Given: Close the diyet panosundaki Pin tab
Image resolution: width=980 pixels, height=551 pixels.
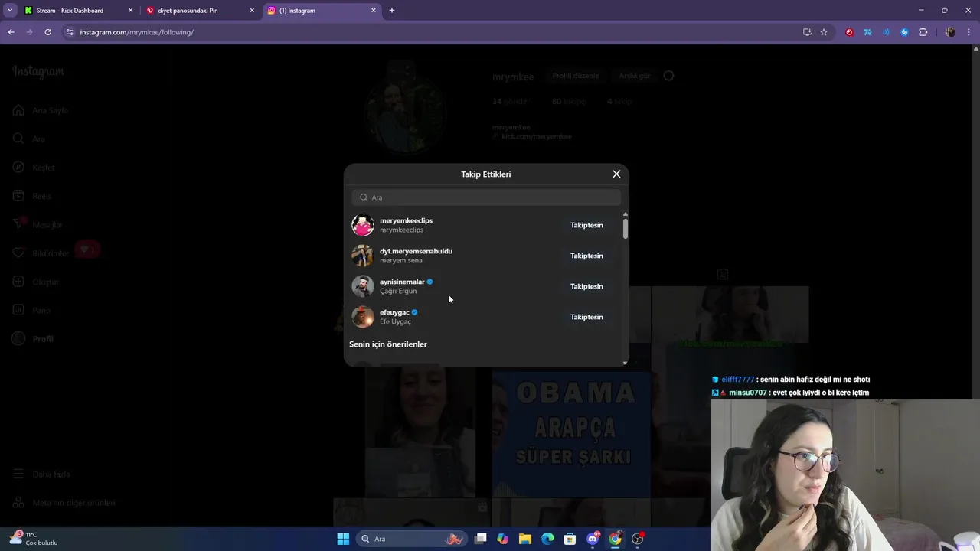Looking at the screenshot, I should pos(252,11).
